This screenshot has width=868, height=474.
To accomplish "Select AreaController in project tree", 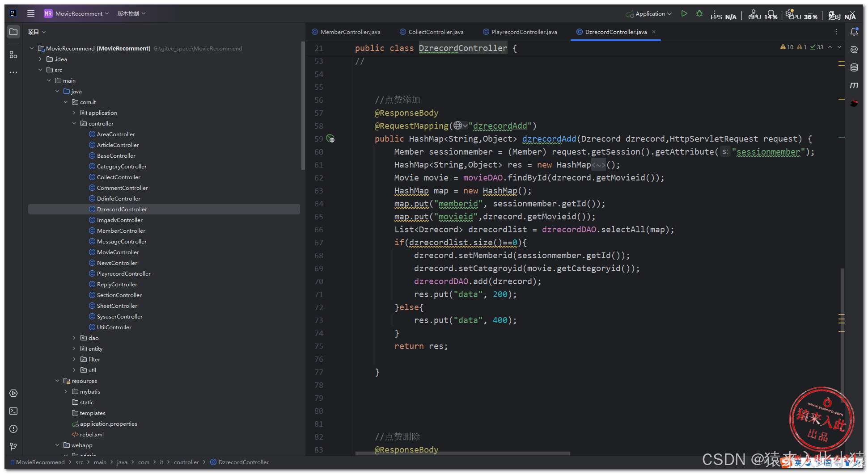I will [116, 134].
